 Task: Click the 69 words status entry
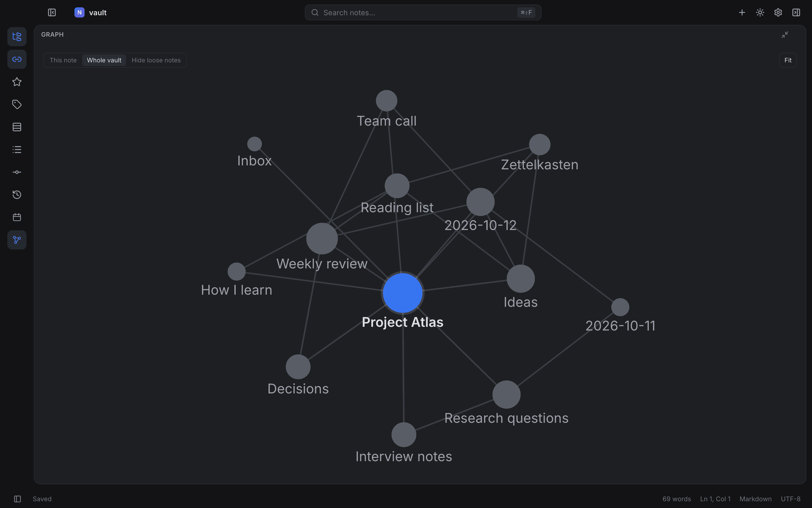click(x=676, y=499)
